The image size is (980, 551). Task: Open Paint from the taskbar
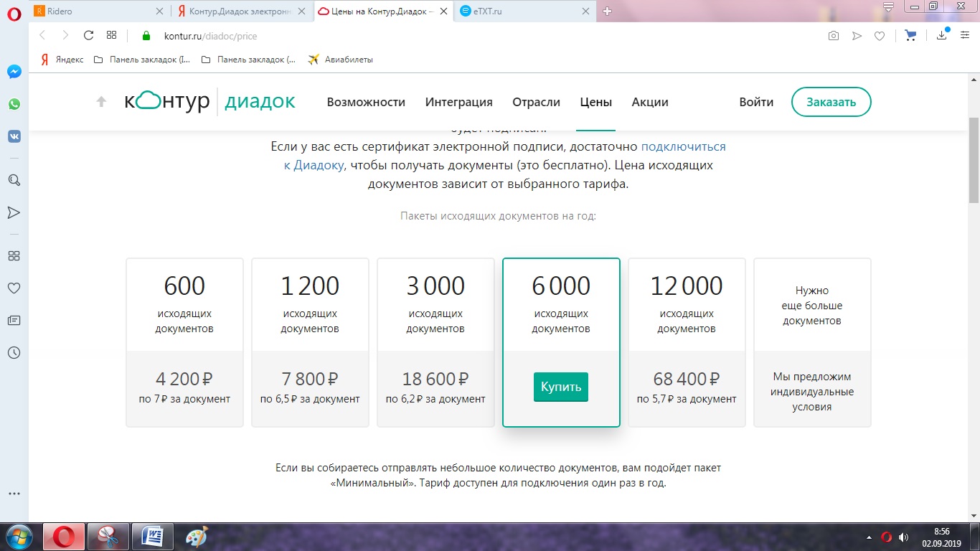[x=195, y=537]
